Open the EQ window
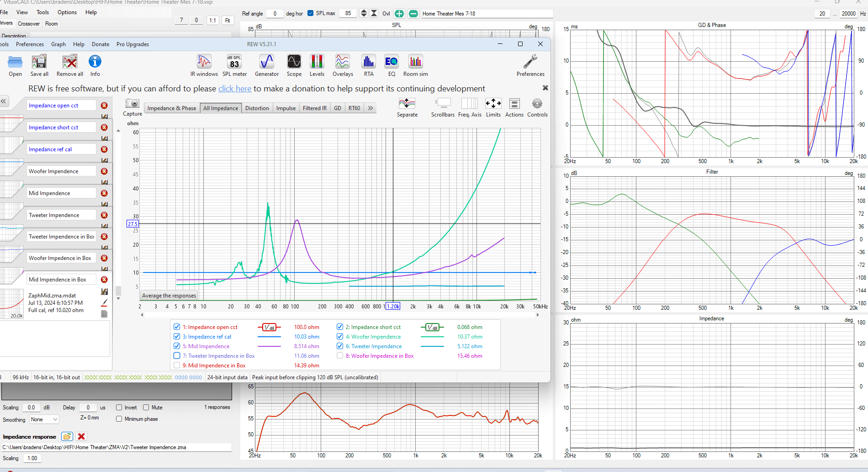This screenshot has width=868, height=472. tap(392, 65)
